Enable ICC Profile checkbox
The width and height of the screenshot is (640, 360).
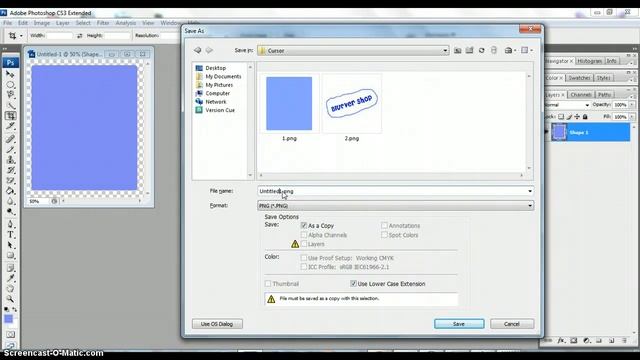[304, 267]
